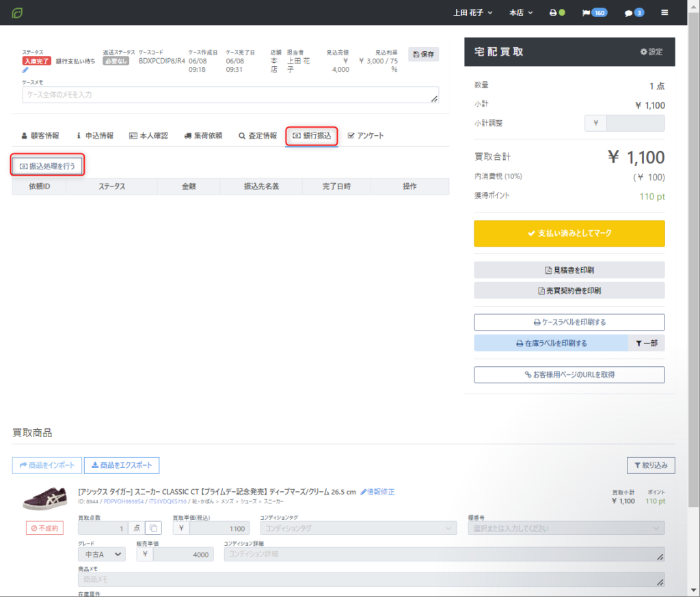700x597 pixels.
Task: Click the 一部 filter button
Action: (x=647, y=343)
